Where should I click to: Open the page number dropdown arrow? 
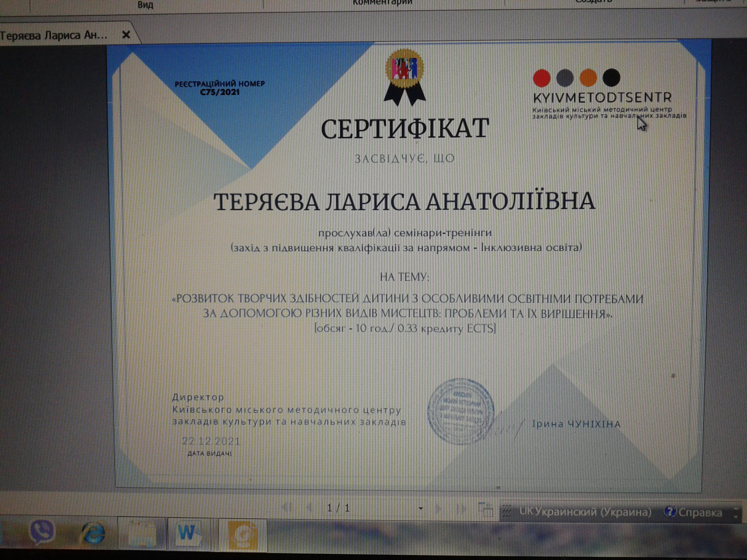click(x=420, y=508)
